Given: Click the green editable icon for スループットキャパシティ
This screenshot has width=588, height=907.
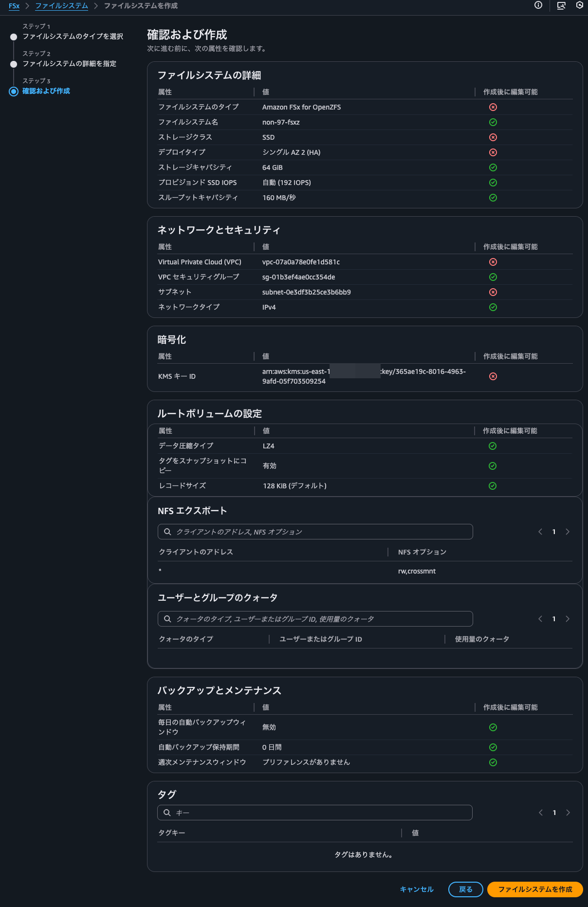Looking at the screenshot, I should click(x=493, y=198).
